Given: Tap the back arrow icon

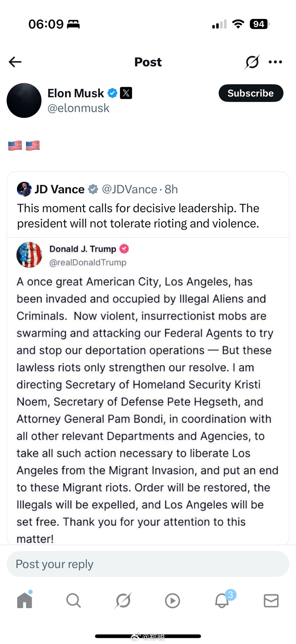Looking at the screenshot, I should click(15, 62).
